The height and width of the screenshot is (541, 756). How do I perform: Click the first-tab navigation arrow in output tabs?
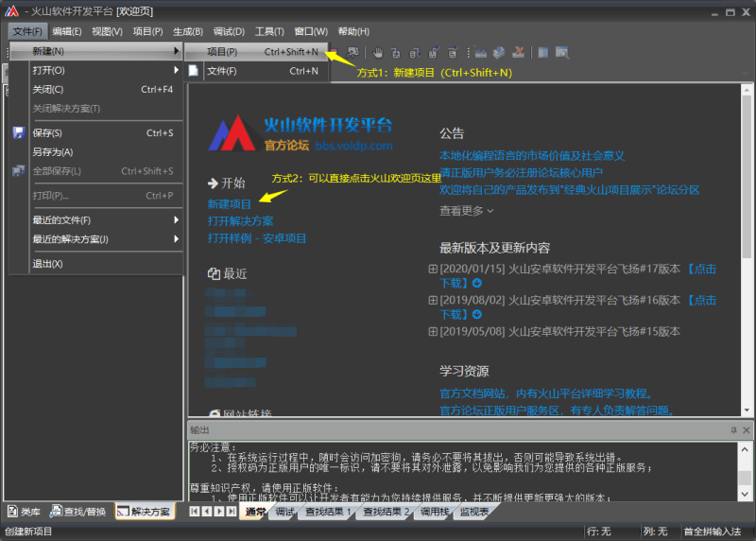click(x=195, y=512)
